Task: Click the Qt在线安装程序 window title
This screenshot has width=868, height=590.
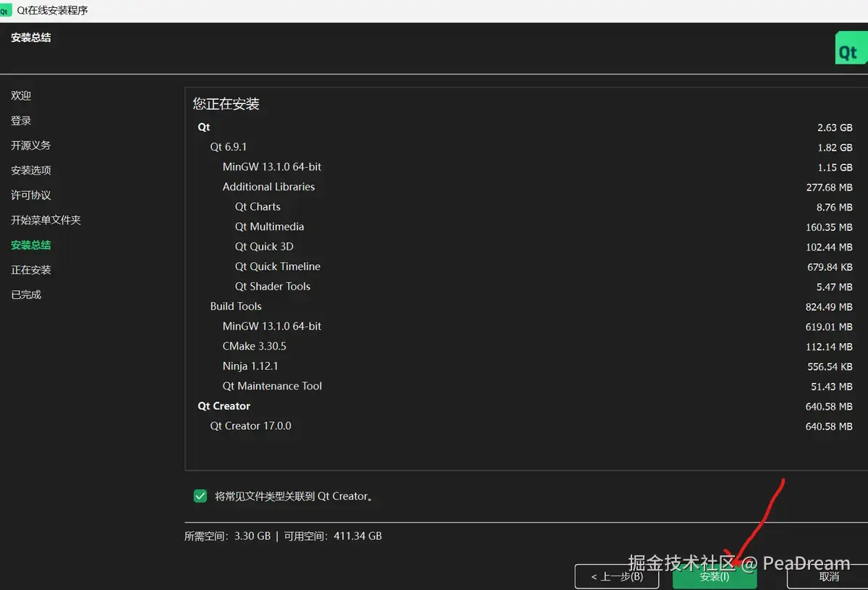Action: point(52,11)
